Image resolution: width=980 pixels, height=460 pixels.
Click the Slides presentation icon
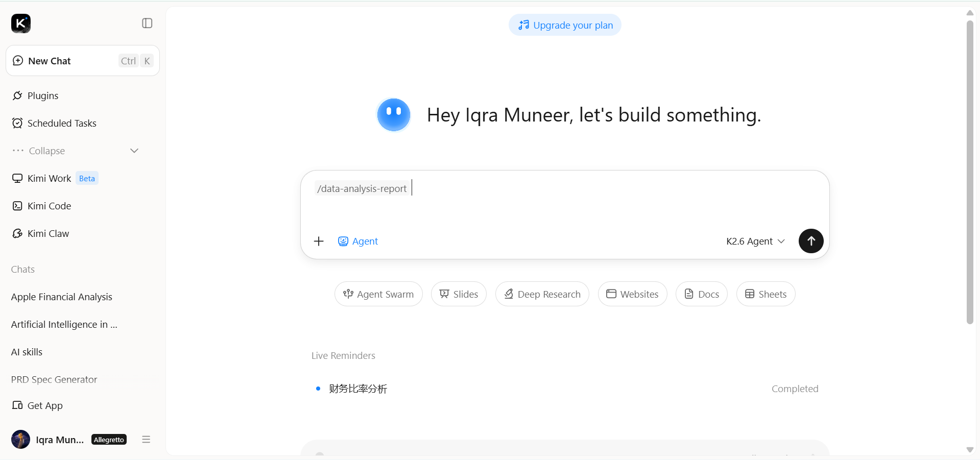coord(444,294)
